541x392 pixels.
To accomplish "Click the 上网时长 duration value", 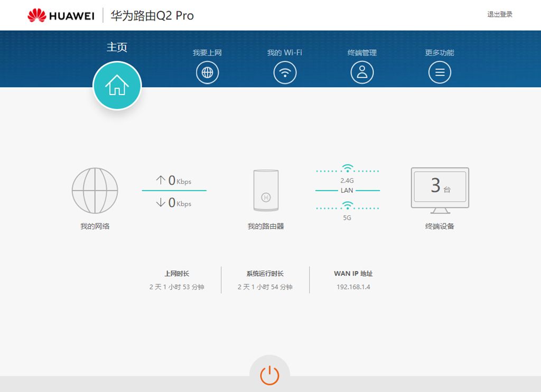I will (176, 287).
